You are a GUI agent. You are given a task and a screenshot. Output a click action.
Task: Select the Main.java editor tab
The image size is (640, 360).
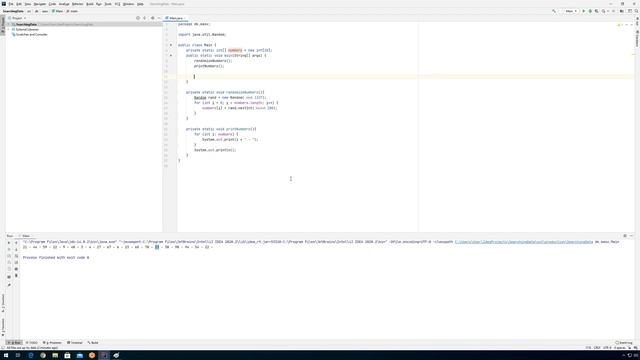176,18
